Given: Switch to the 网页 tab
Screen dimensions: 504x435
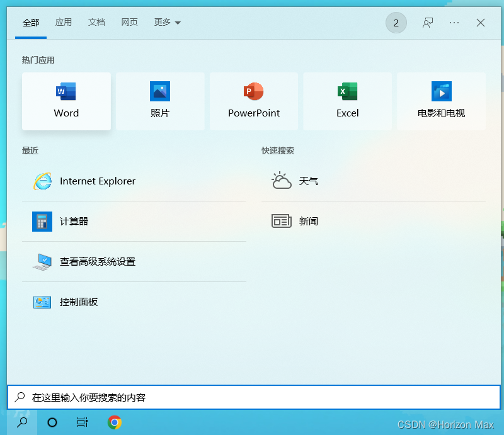Looking at the screenshot, I should tap(129, 22).
